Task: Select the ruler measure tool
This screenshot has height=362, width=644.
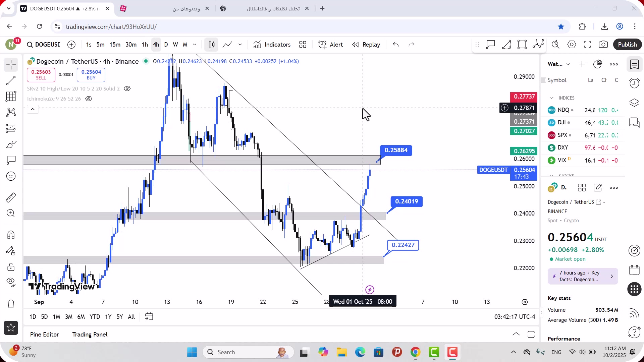Action: coord(11,197)
